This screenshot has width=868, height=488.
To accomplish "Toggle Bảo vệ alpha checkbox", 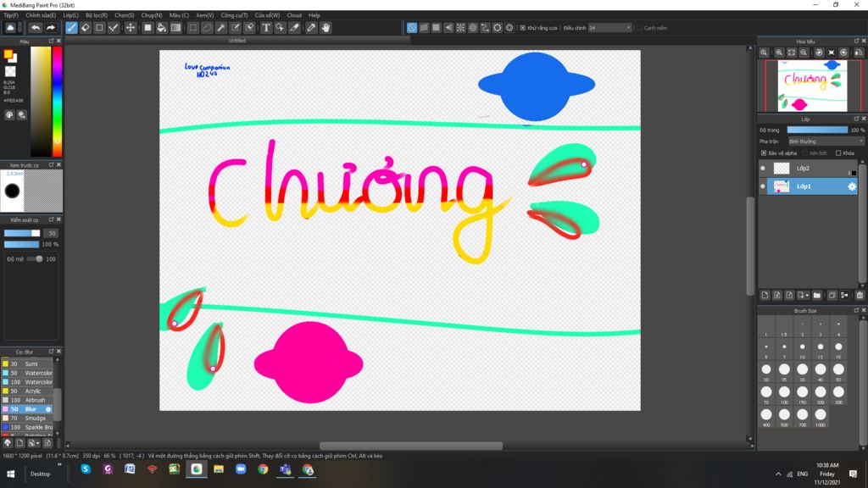I will point(764,153).
